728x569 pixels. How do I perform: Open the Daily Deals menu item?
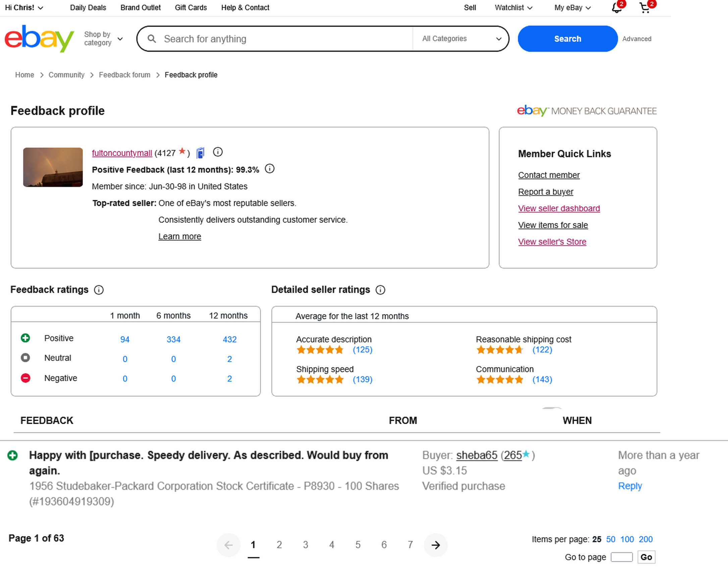tap(88, 8)
